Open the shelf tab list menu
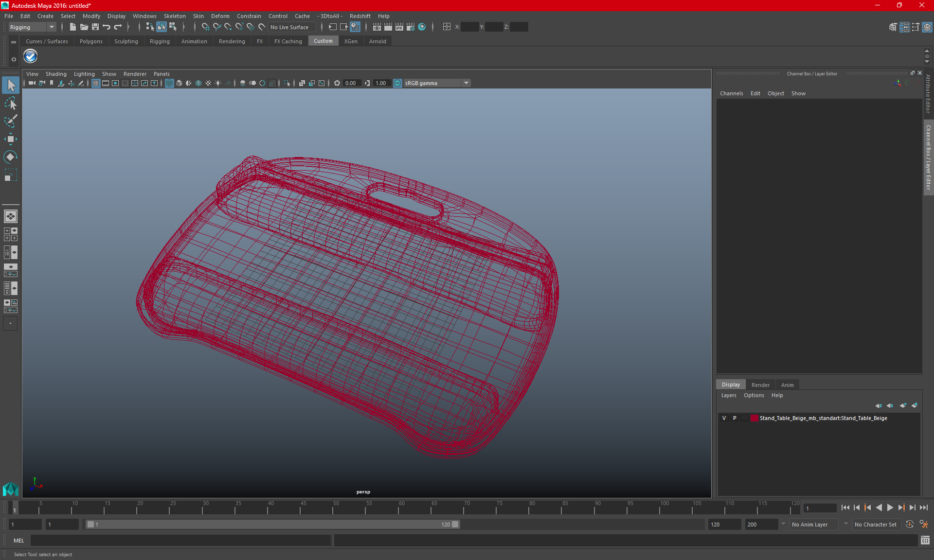 (x=14, y=42)
